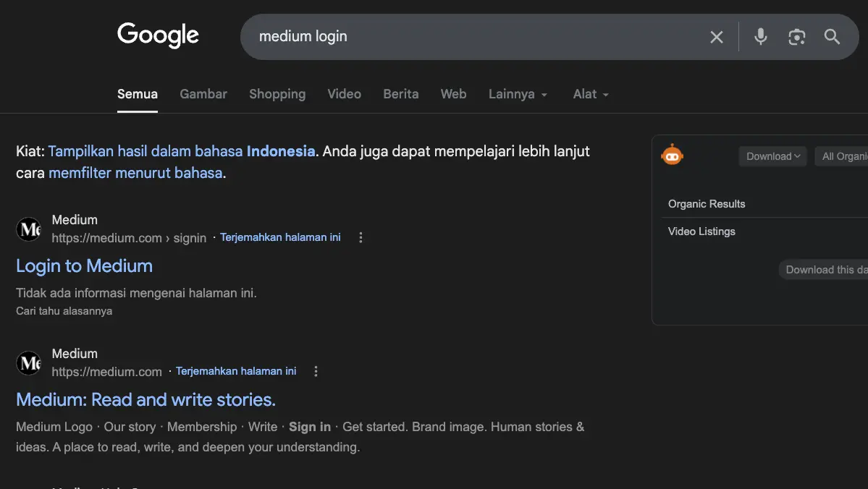Click the https://medium.com URL of second result
The image size is (868, 489).
tap(107, 372)
